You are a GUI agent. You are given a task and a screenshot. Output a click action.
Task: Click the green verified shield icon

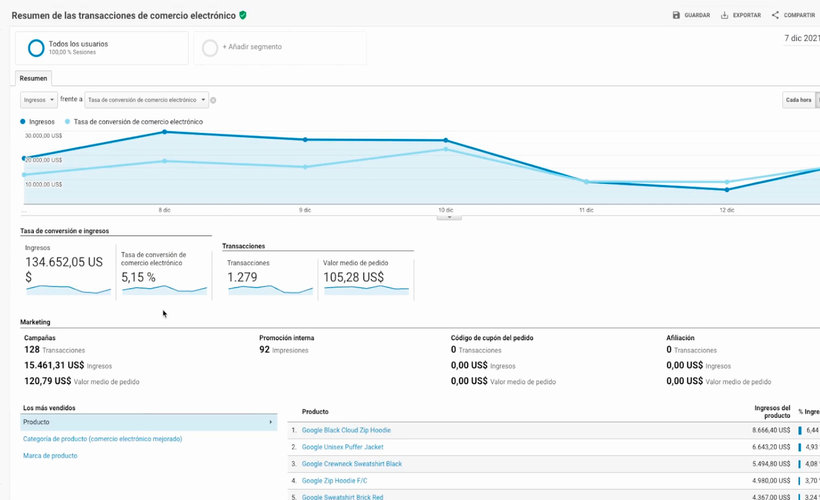click(243, 15)
